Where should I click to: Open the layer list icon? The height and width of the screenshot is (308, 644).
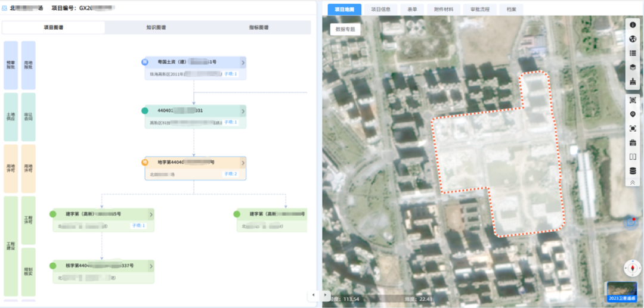click(633, 53)
